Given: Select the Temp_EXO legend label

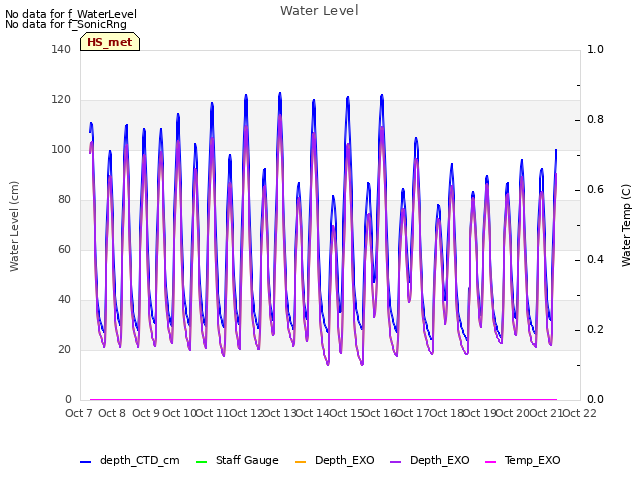Looking at the screenshot, I should [533, 460].
